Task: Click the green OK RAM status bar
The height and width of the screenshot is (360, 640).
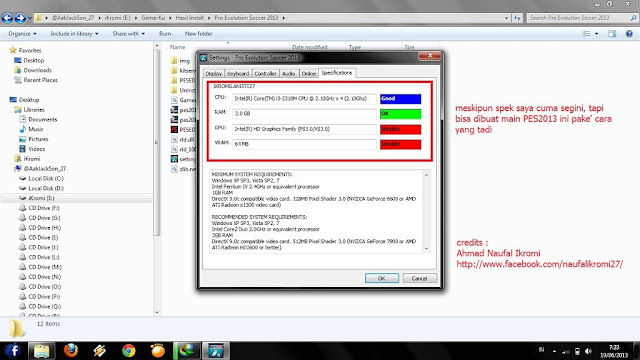Action: click(x=400, y=114)
